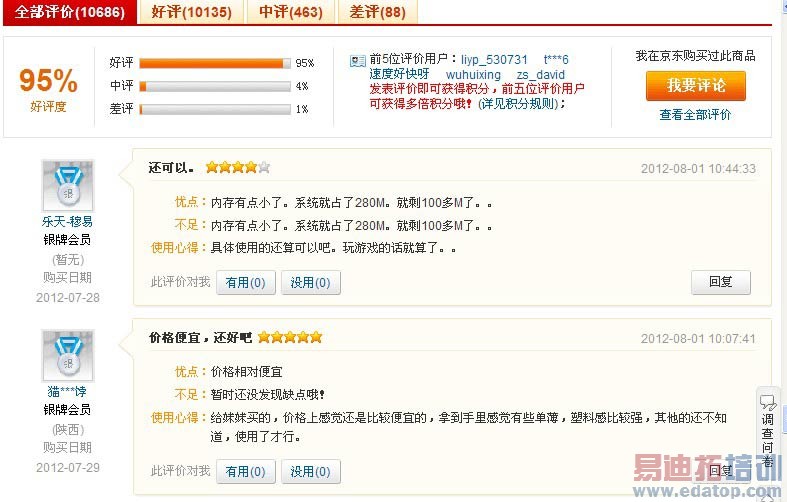Click the silver medal avatar of 乐天-穆易
This screenshot has height=502, width=787.
(x=68, y=186)
